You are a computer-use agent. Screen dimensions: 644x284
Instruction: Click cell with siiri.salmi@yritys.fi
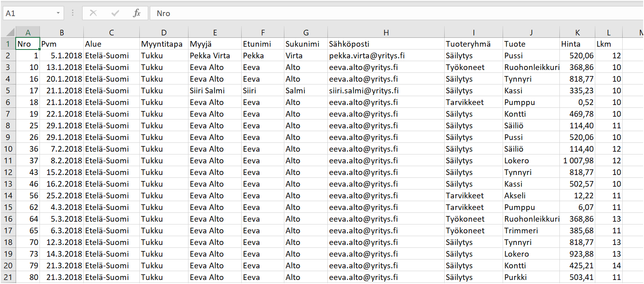point(386,91)
